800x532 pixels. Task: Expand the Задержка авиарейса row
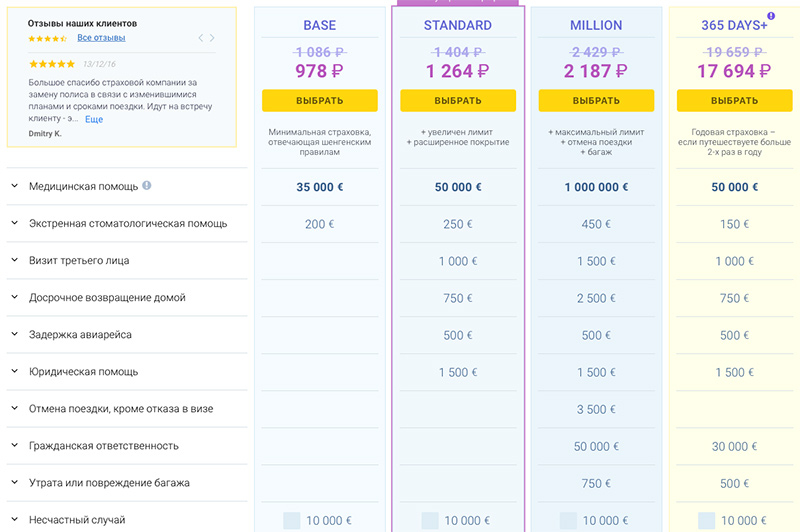(x=15, y=334)
